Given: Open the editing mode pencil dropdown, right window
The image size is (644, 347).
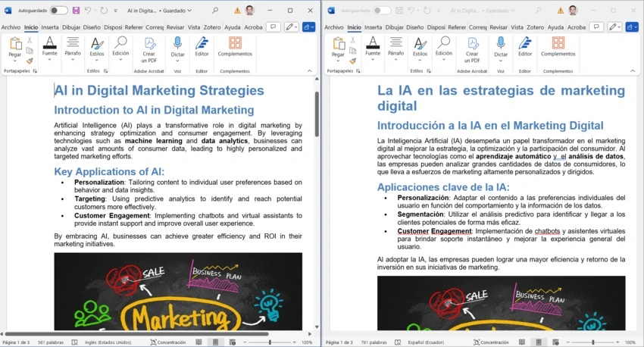Looking at the screenshot, I should coord(614,27).
